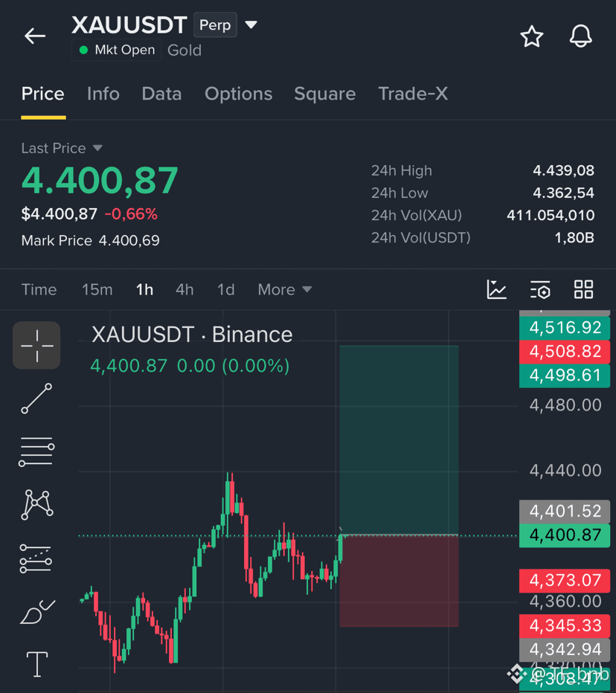616x693 pixels.
Task: Expand the More timeframes dropdown
Action: click(x=285, y=289)
